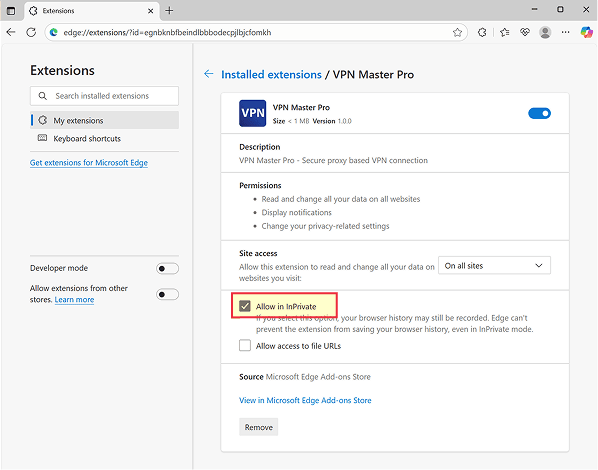
Task: Close the Extensions tab
Action: (x=151, y=11)
